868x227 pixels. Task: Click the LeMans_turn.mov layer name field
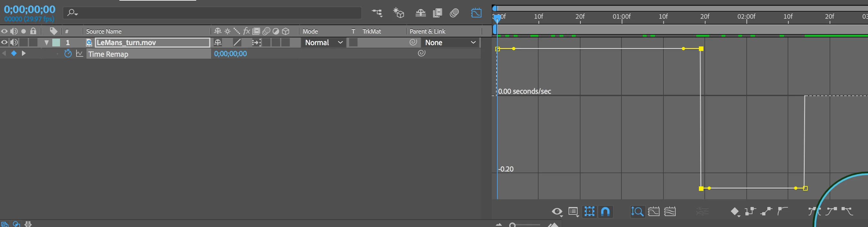click(x=153, y=43)
